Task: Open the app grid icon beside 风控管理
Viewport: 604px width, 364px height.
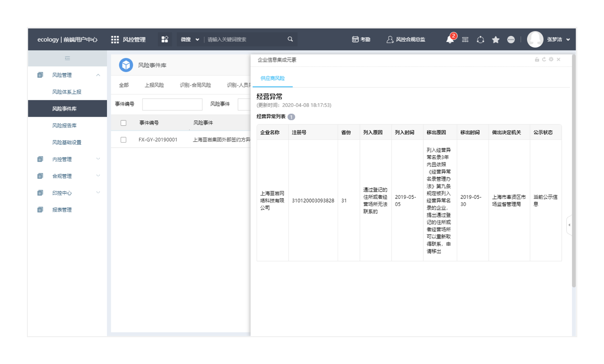Action: pos(115,40)
